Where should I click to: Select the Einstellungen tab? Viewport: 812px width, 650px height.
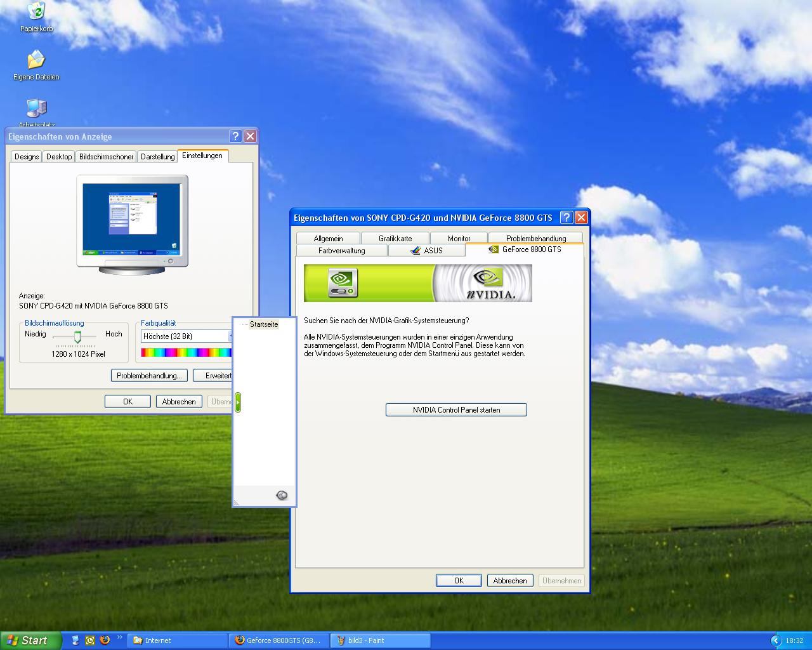[x=202, y=156]
